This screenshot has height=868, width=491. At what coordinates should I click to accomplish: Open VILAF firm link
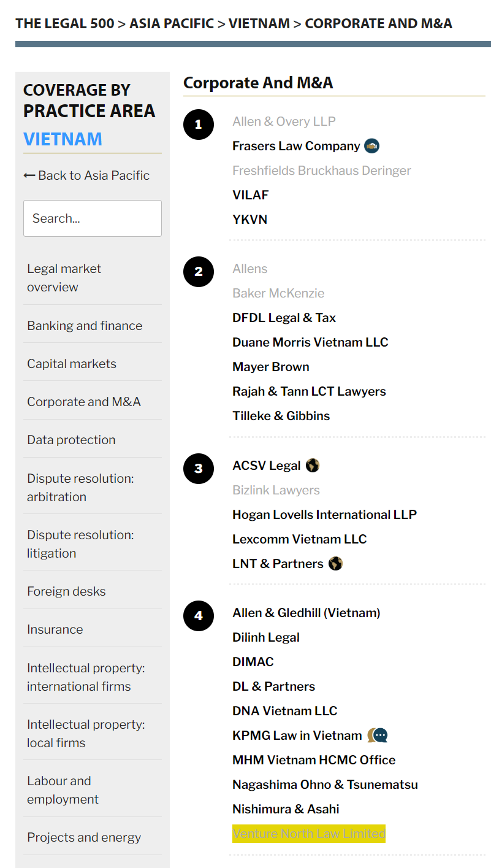(251, 195)
